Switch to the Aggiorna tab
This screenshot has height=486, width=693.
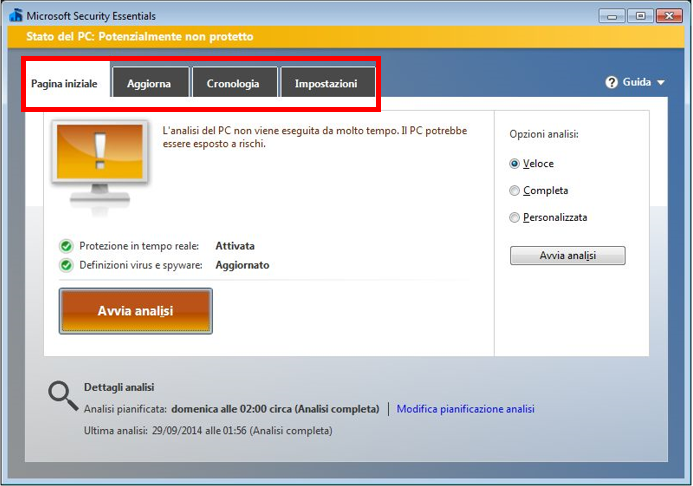[150, 82]
